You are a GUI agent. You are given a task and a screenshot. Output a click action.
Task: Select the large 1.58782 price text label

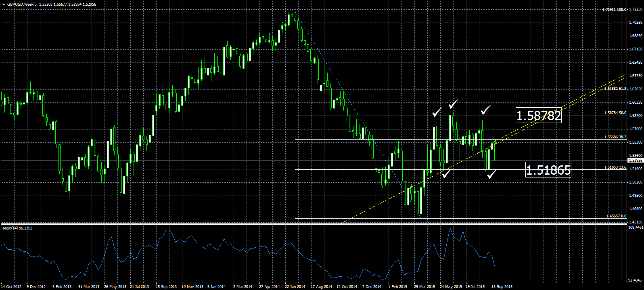(539, 116)
